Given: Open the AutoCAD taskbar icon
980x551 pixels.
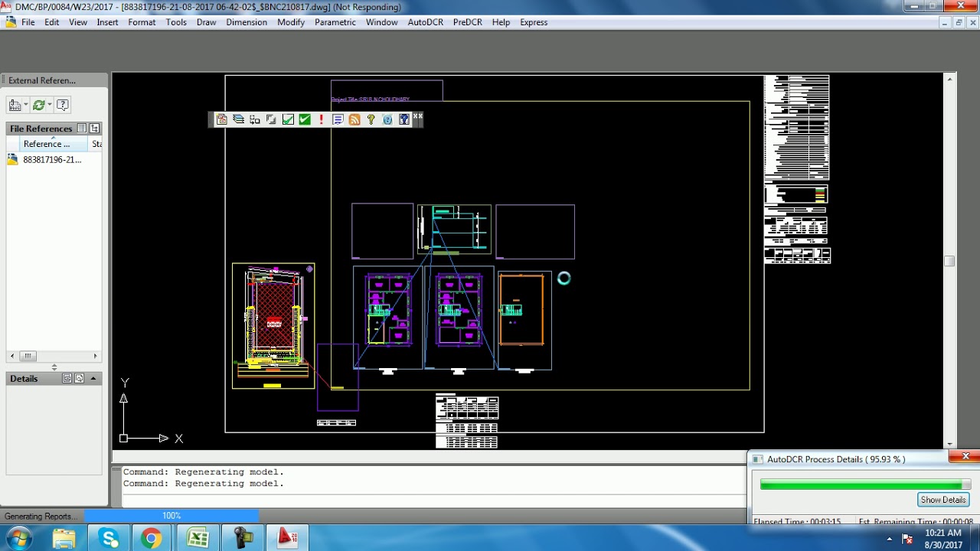Looking at the screenshot, I should pos(287,538).
